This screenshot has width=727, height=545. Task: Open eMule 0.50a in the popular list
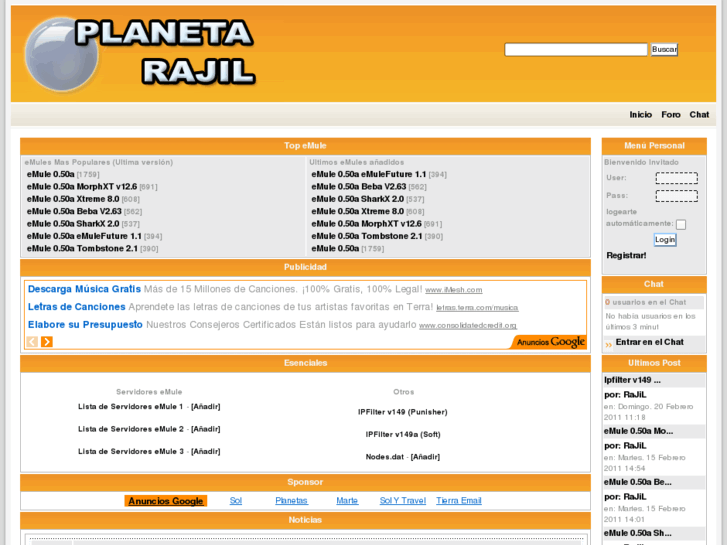click(51, 174)
